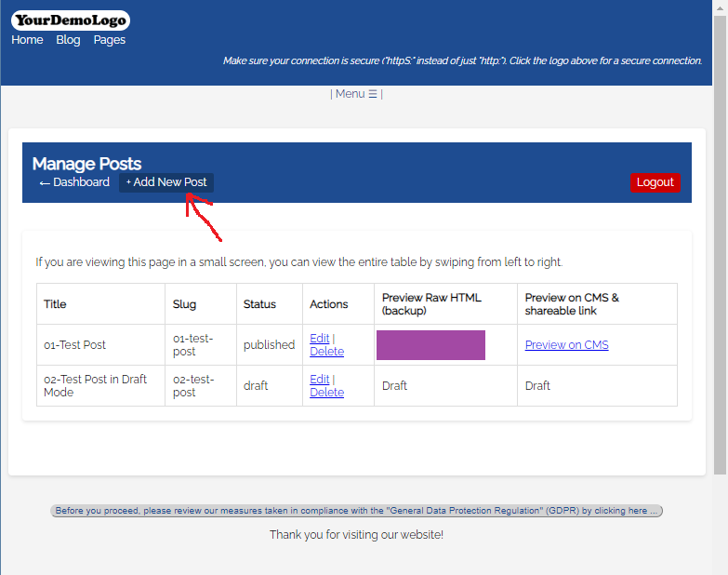The width and height of the screenshot is (728, 575).
Task: Select the 01-Test Post title cell
Action: click(75, 345)
